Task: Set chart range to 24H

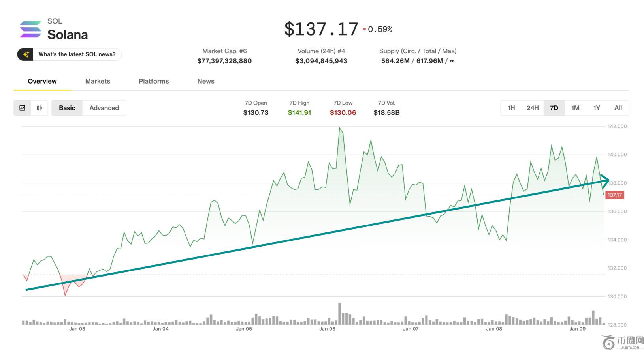Action: (x=533, y=108)
